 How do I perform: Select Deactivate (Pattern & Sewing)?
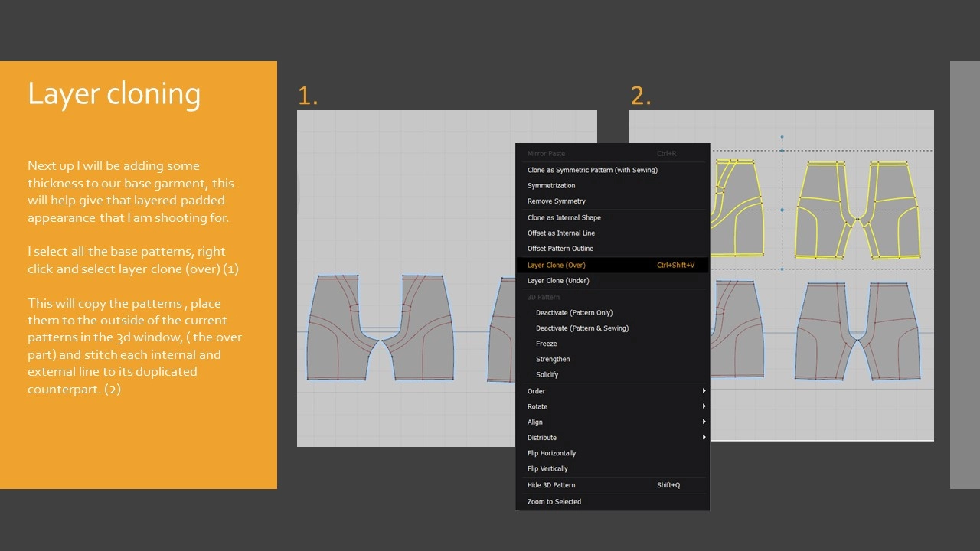[x=582, y=328]
